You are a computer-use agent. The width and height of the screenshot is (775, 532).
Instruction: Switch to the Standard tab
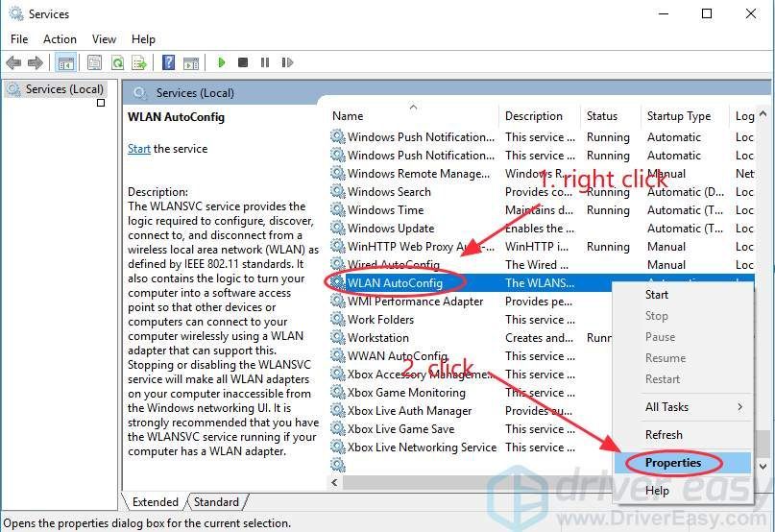tap(216, 502)
